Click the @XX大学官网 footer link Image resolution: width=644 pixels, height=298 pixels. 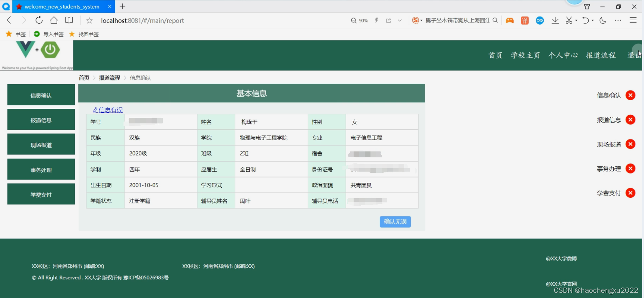[561, 284]
